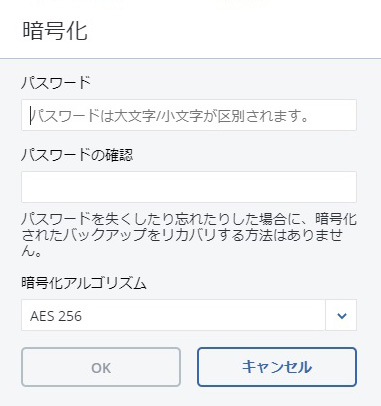Open the 暗号化アルゴリズム dropdown arrow
This screenshot has width=381, height=406.
coord(341,315)
